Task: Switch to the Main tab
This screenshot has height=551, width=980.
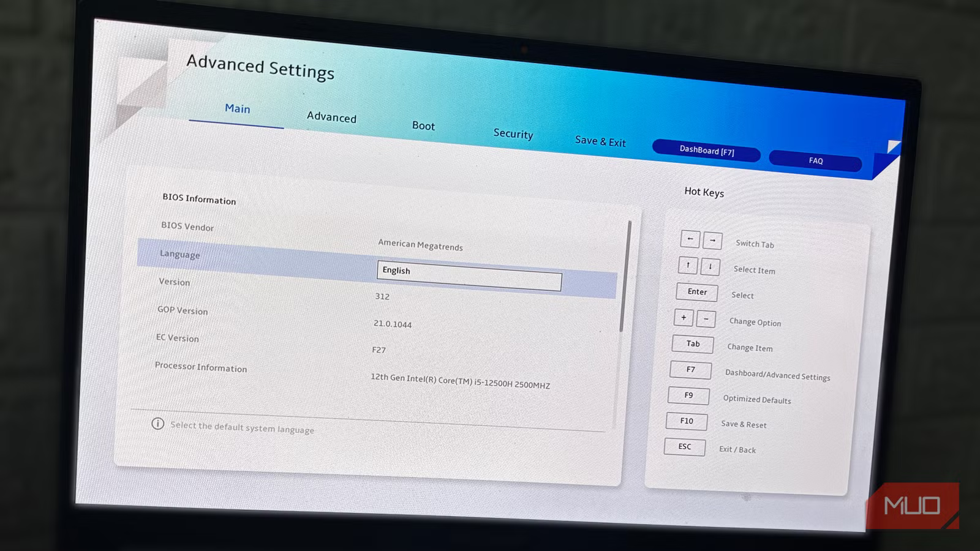Action: click(237, 108)
